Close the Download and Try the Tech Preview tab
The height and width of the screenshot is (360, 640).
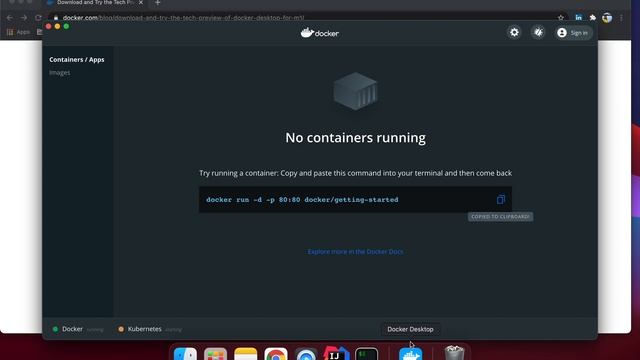141,2
